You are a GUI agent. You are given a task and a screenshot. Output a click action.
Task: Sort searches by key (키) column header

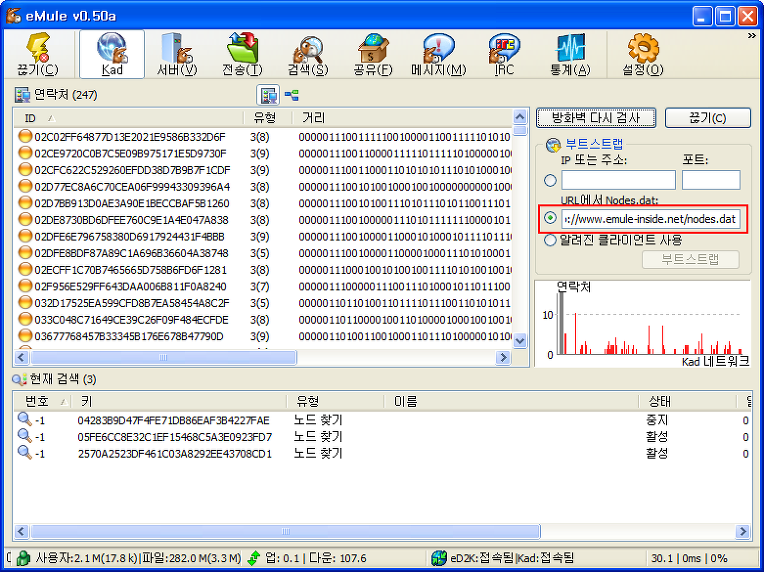click(178, 401)
